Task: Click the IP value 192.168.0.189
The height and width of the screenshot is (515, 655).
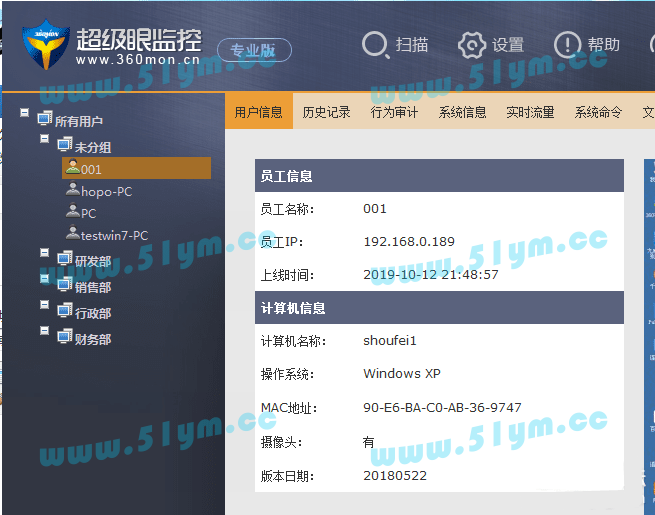Action: (409, 241)
